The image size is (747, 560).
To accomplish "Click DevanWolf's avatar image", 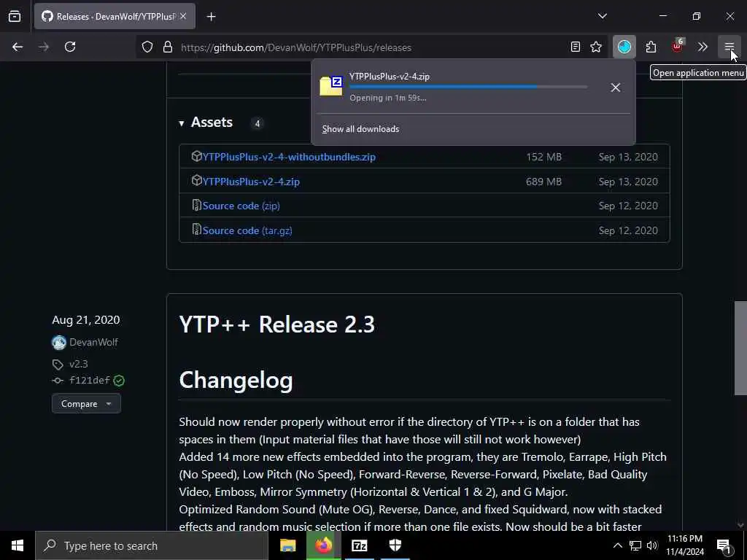I will click(59, 343).
